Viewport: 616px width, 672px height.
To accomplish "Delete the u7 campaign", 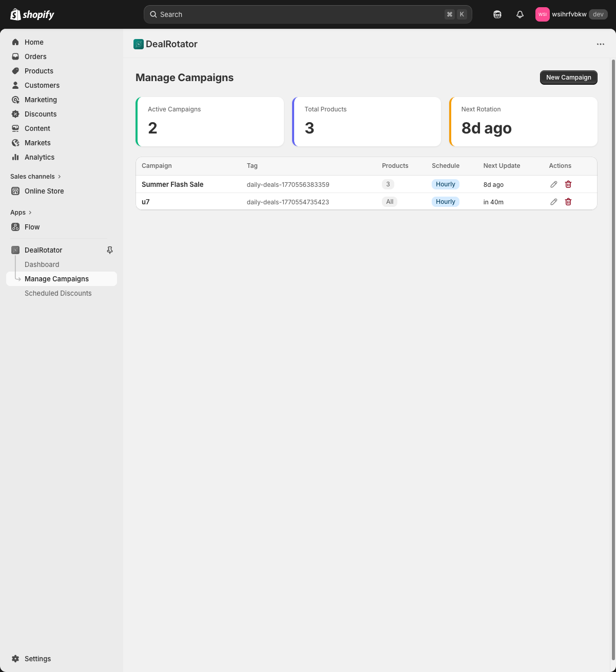I will [568, 202].
